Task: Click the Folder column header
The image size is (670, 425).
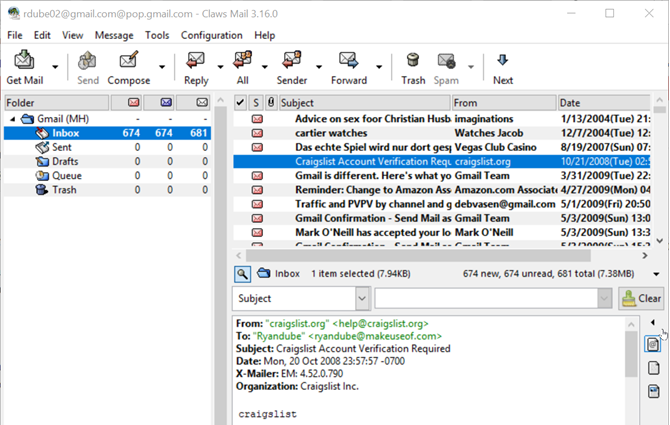Action: click(x=57, y=103)
